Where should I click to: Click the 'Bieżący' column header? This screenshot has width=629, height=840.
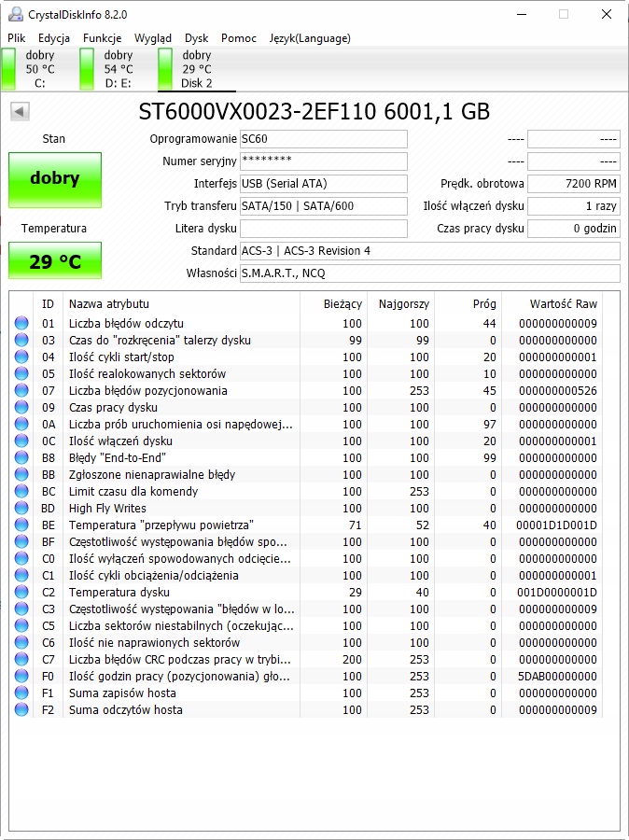pos(333,303)
